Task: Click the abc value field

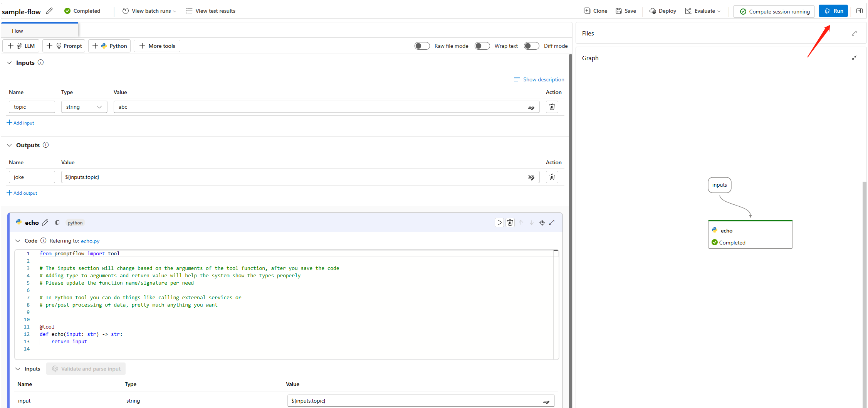Action: click(x=326, y=107)
